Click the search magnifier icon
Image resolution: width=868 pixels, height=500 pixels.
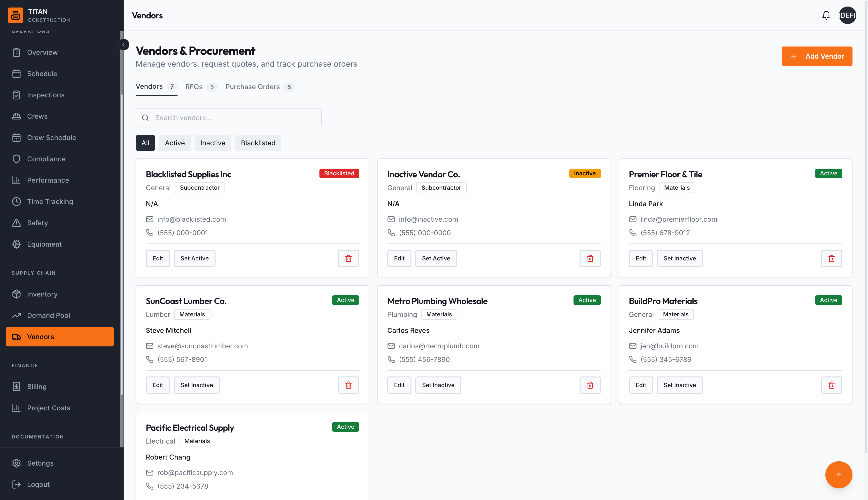pos(146,118)
